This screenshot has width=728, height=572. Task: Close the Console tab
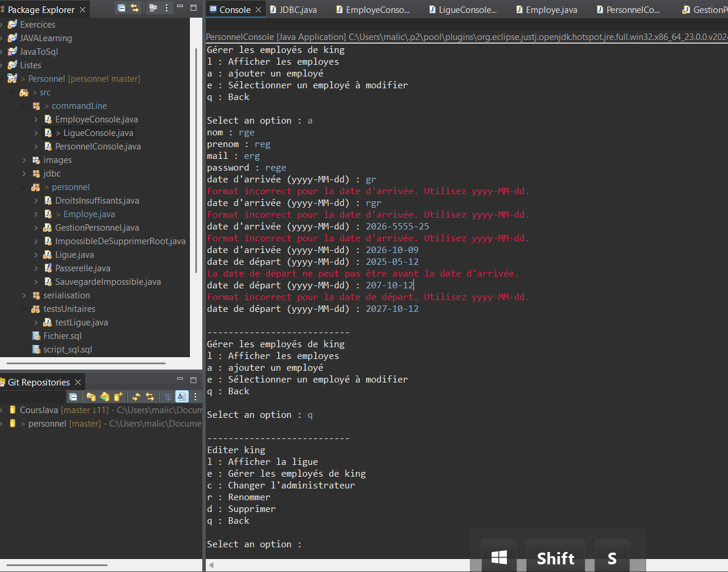click(x=258, y=10)
